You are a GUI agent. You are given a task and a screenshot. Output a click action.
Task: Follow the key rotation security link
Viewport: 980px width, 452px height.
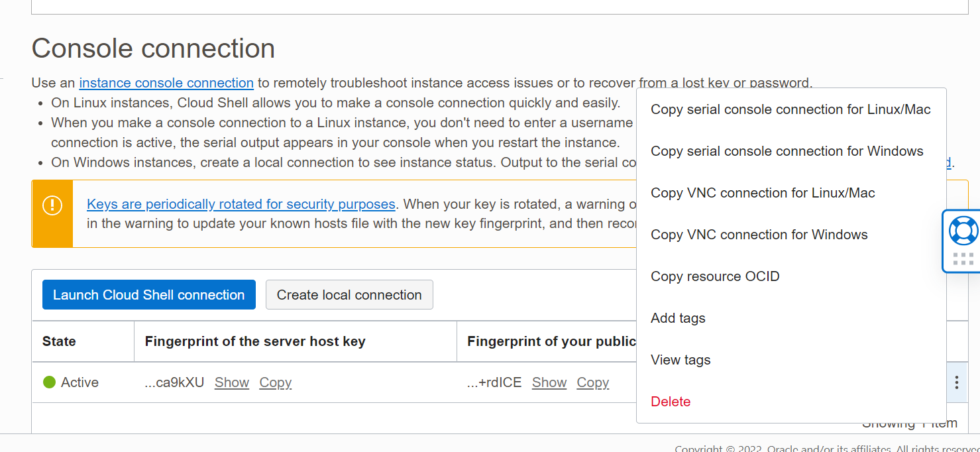click(x=241, y=204)
